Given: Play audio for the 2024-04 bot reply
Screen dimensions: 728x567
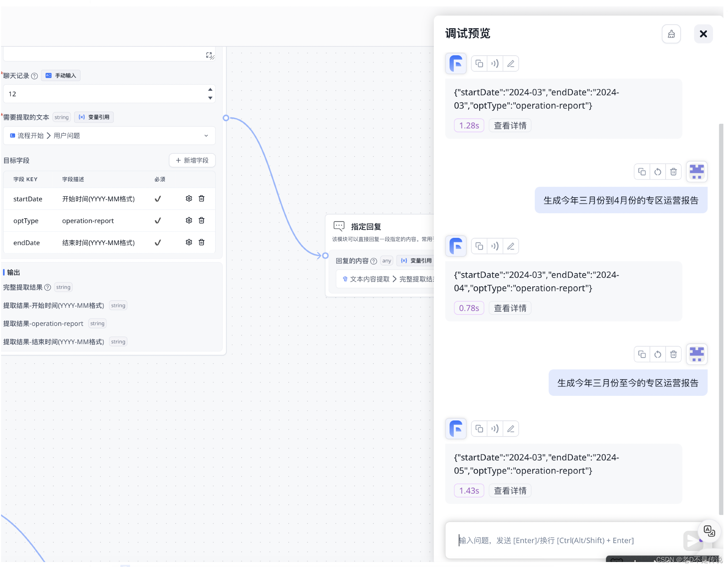Looking at the screenshot, I should [495, 246].
